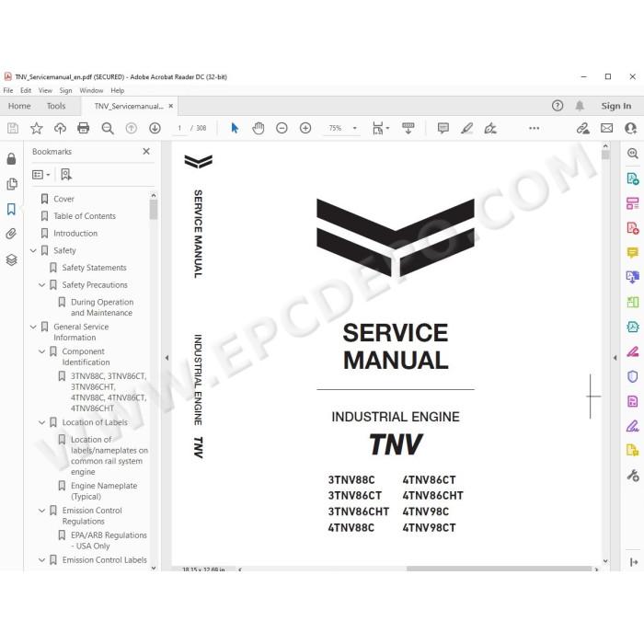Image resolution: width=644 pixels, height=644 pixels.
Task: Collapse General Service Information bookmark
Action: (x=33, y=327)
